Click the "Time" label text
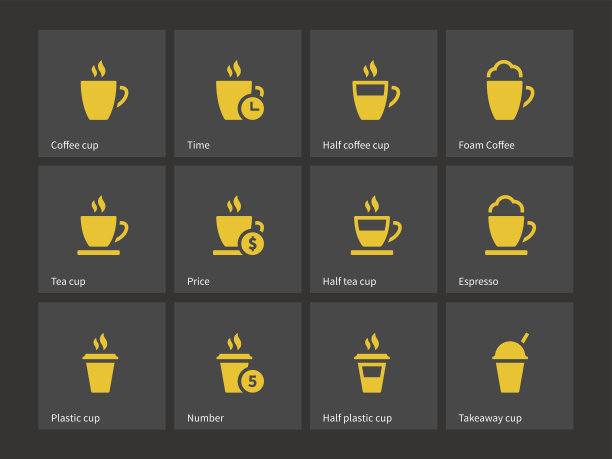The image size is (612, 459). click(198, 145)
